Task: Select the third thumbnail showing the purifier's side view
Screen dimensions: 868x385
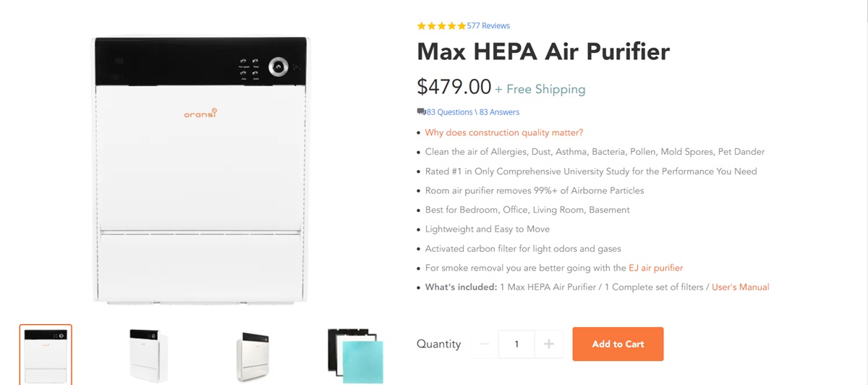Action: [x=252, y=355]
